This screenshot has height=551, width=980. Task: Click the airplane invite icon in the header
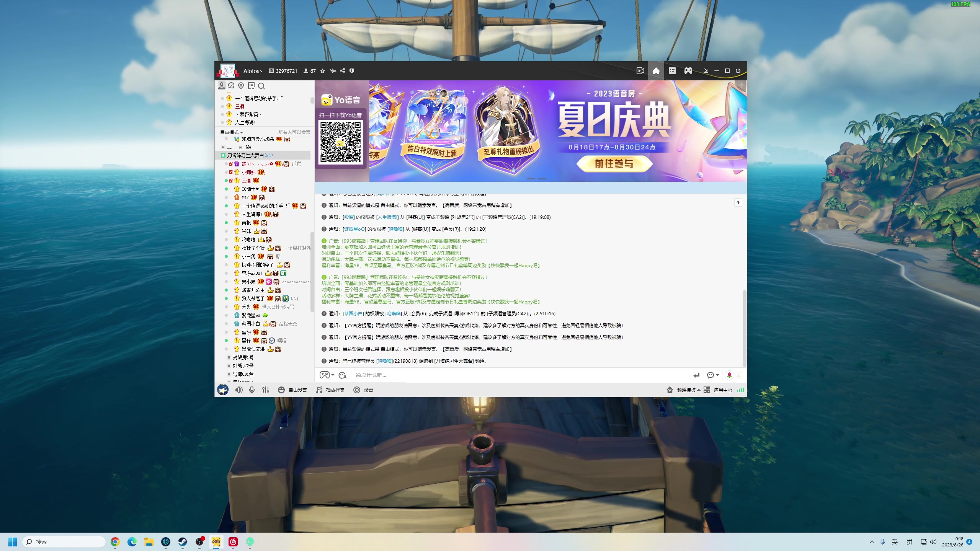(x=333, y=71)
